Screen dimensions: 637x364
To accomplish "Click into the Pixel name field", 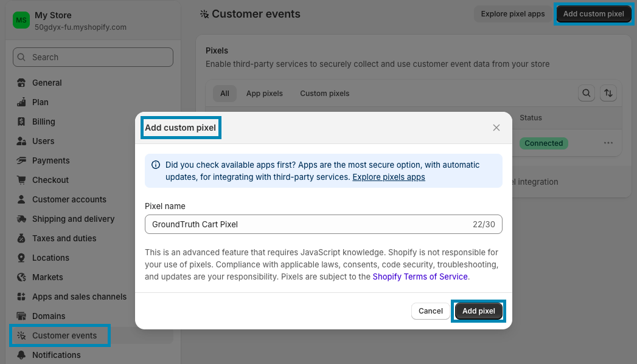I will [x=324, y=224].
